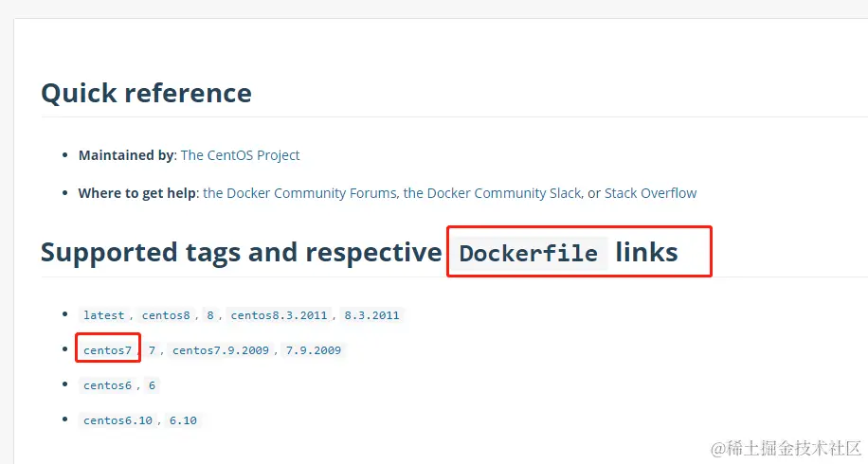868x464 pixels.
Task: Open the Docker Community Slack link
Action: click(x=492, y=193)
